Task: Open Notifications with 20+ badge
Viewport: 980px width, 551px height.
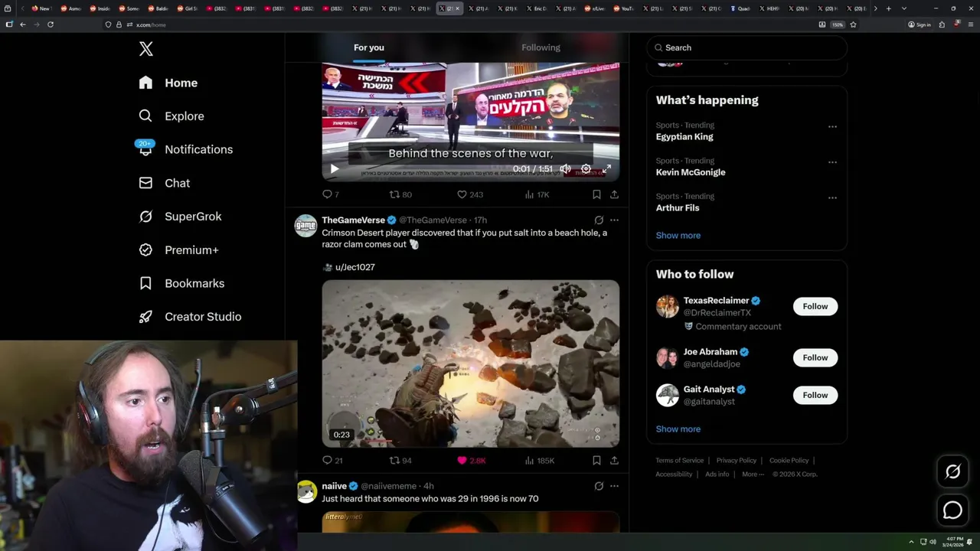Action: (x=186, y=149)
